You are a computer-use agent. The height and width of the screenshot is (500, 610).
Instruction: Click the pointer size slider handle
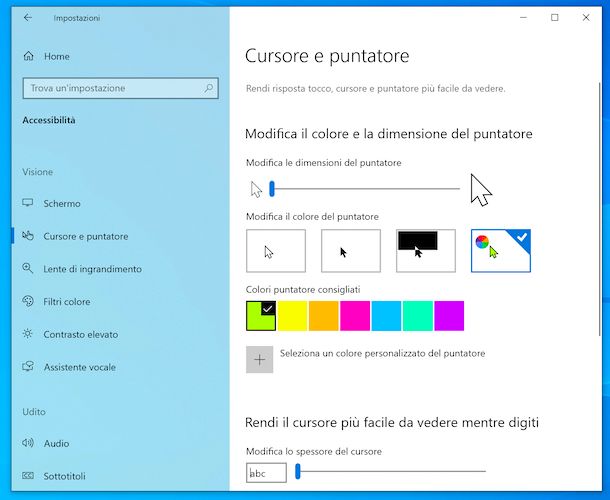tap(272, 189)
